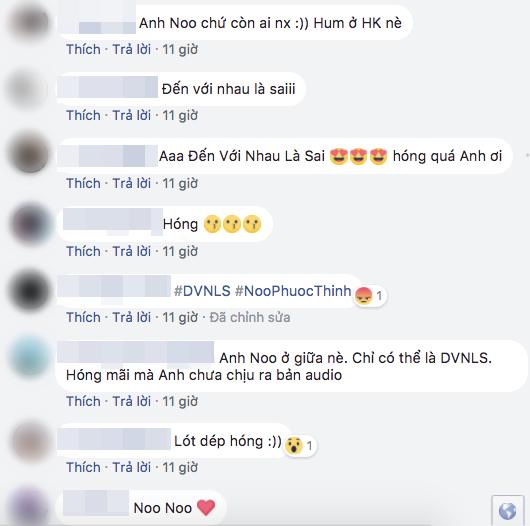Screen dimensions: 530x526
Task: Click the '11 giờ' timestamp under 'Lót dép hóng'
Action: 180,467
